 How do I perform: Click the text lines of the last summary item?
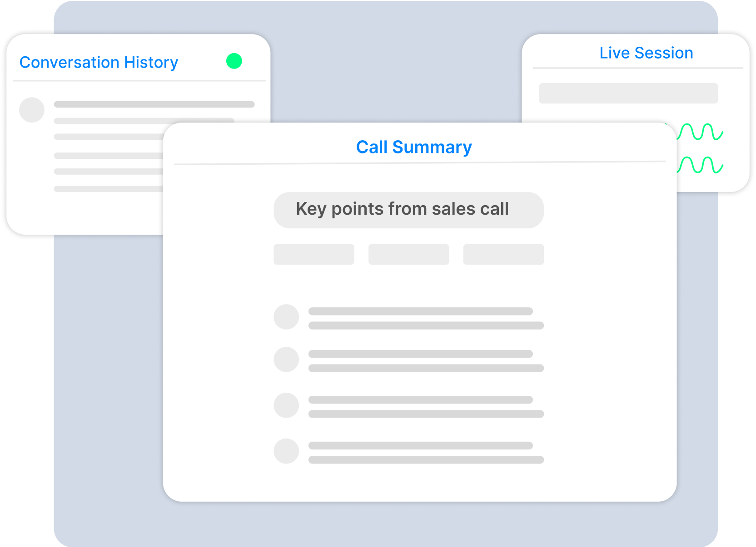[x=426, y=453]
